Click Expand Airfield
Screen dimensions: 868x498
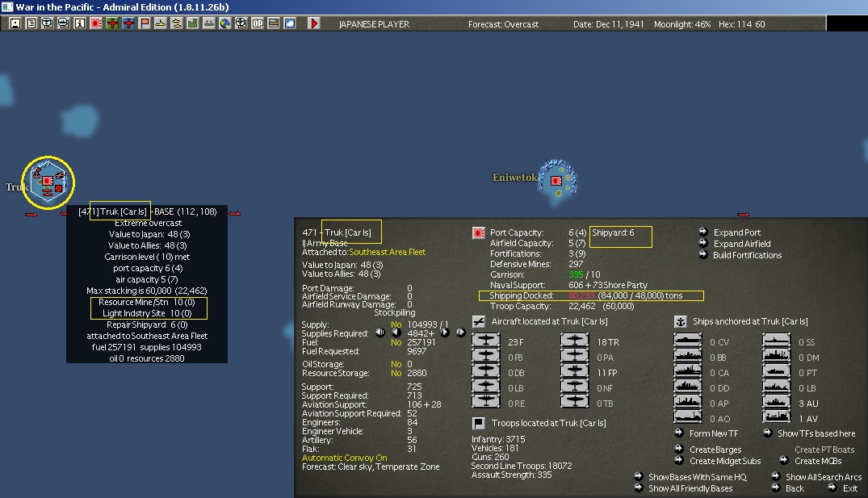point(742,244)
